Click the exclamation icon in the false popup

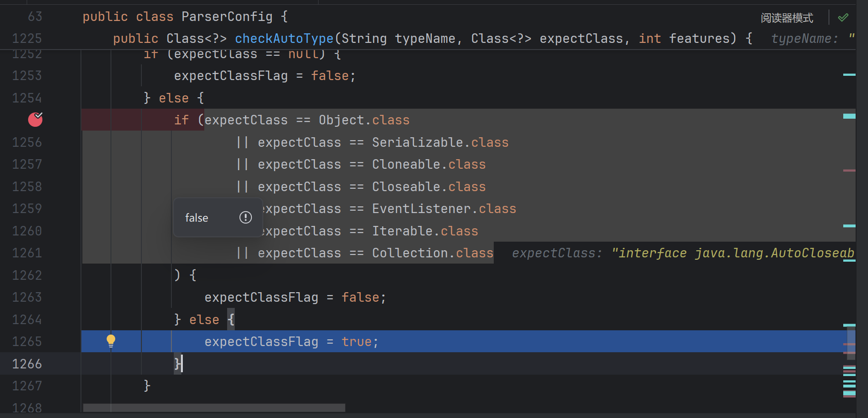[x=245, y=218]
